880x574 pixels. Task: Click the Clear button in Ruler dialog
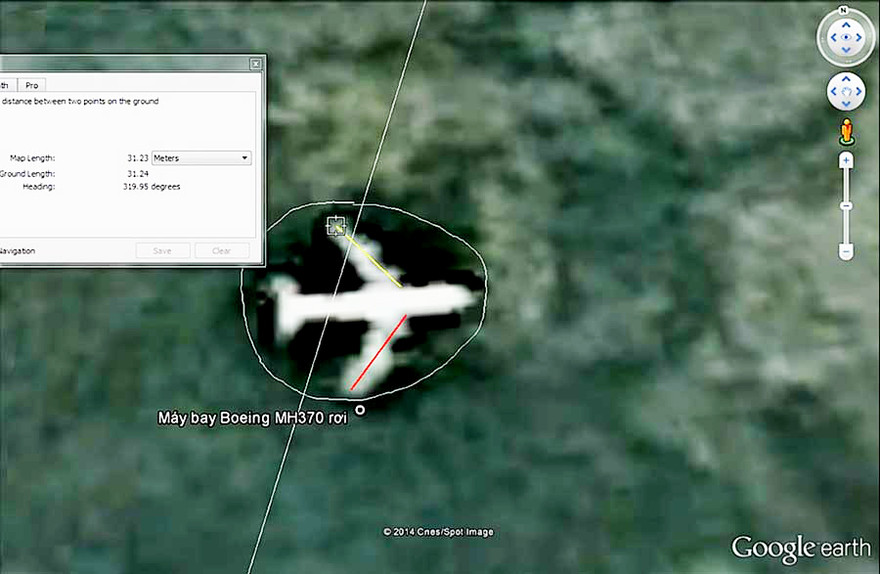[x=221, y=251]
